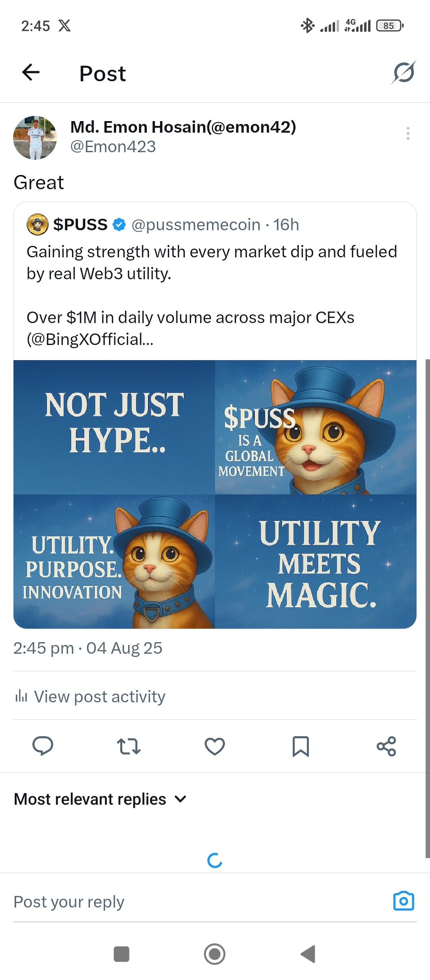
Task: Tap the back arrow icon
Action: (31, 73)
